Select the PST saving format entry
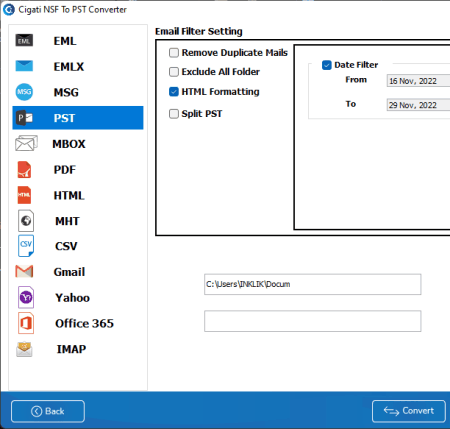The width and height of the screenshot is (450, 429). pyautogui.click(x=78, y=118)
